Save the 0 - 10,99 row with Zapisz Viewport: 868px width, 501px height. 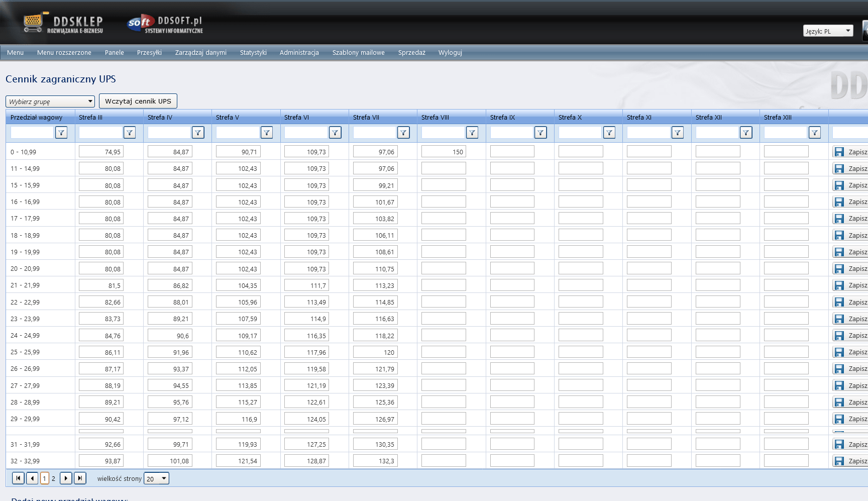850,152
